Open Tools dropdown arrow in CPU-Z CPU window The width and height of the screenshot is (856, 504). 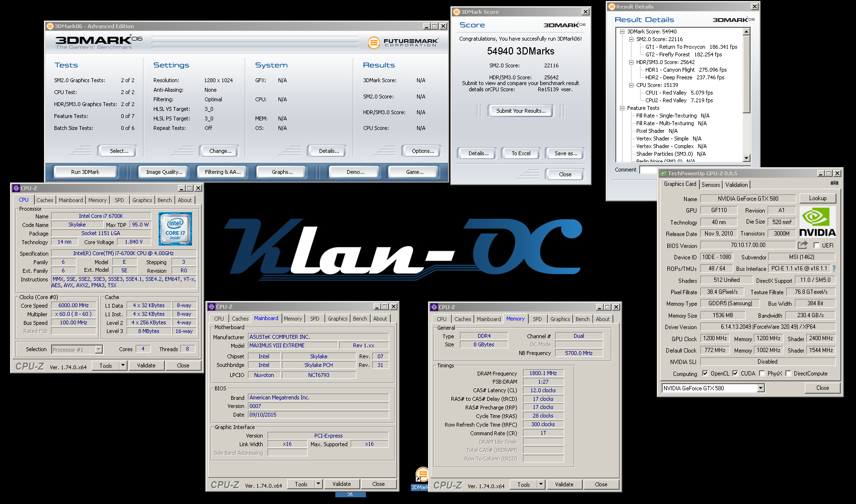pos(123,365)
